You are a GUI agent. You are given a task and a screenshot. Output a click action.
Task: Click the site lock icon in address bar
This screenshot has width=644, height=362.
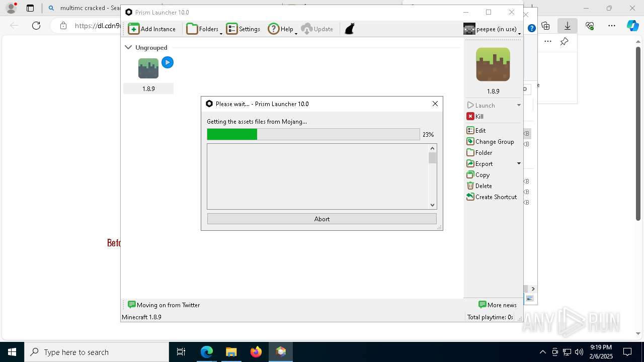tap(63, 26)
